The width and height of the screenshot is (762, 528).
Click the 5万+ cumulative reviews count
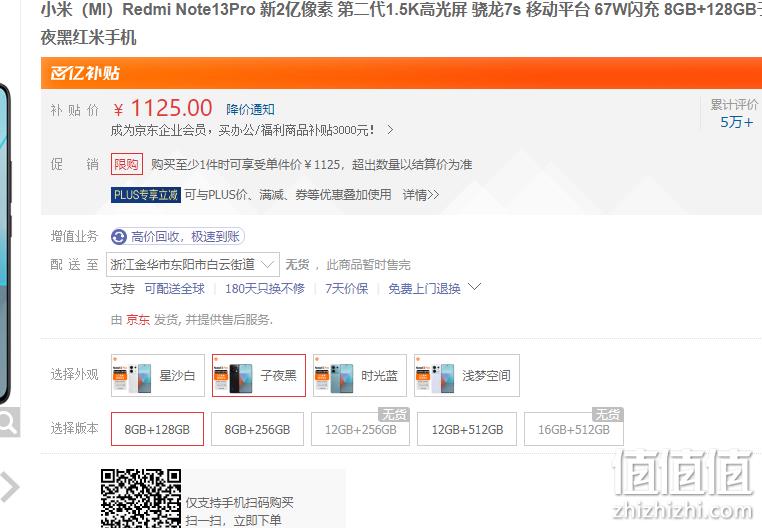tap(737, 122)
